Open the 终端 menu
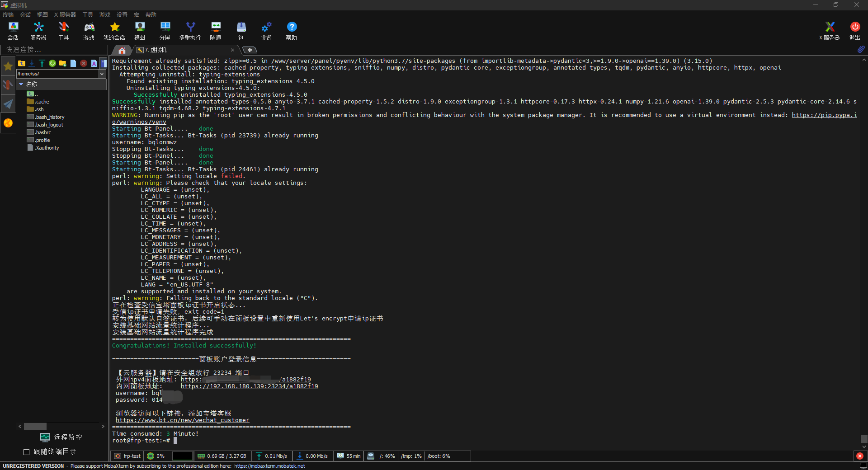868x470 pixels. (x=8, y=15)
